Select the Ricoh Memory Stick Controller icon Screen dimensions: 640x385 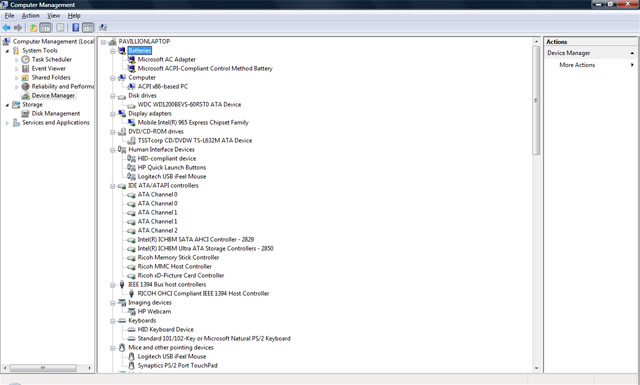[131, 258]
